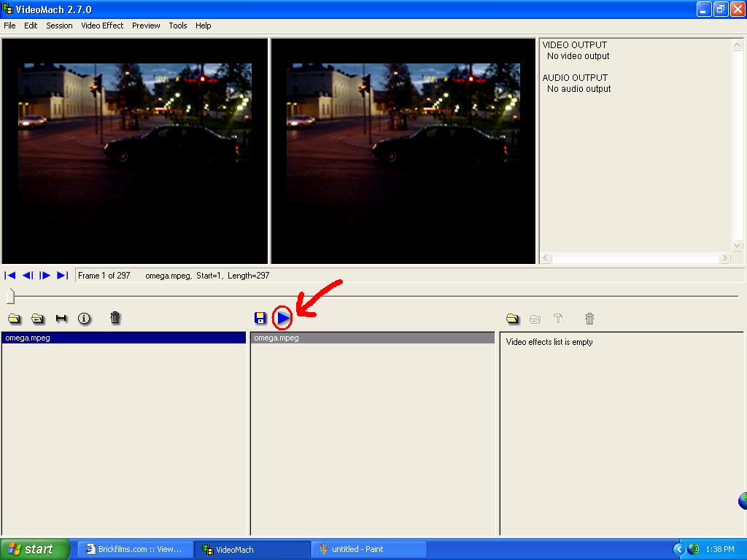Click the output panel scroll down arrow
Viewport: 747px width, 560px height.
click(x=737, y=246)
